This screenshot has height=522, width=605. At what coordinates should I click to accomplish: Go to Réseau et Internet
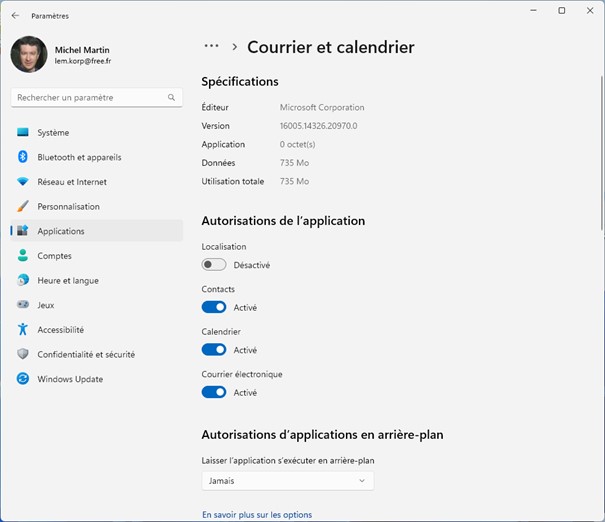96,182
